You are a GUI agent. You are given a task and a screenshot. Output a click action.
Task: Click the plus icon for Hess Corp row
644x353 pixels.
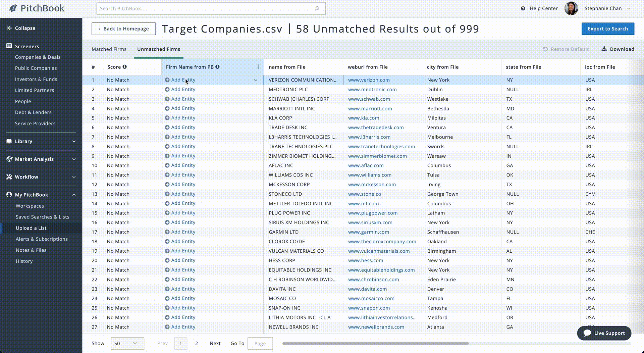coord(167,260)
